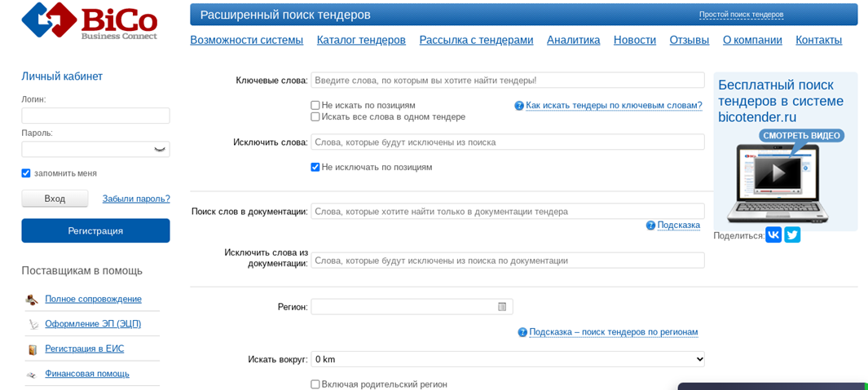Viewport: 868px width, 390px height.
Task: Open Оформление ЭП (ЭЦП) link
Action: (x=93, y=324)
